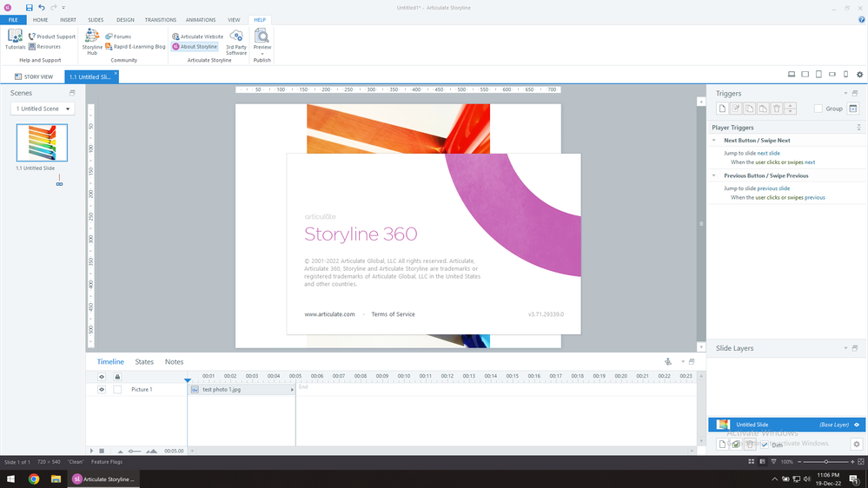Screen dimensions: 868x488
Task: Open the project variables manager icon
Action: coord(853,109)
